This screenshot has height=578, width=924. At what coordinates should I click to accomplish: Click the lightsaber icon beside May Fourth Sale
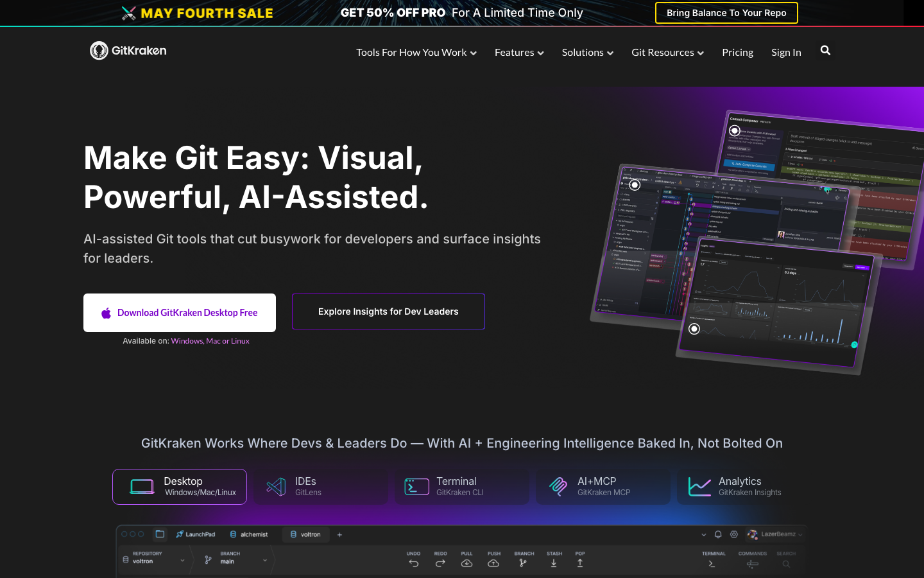tap(128, 13)
